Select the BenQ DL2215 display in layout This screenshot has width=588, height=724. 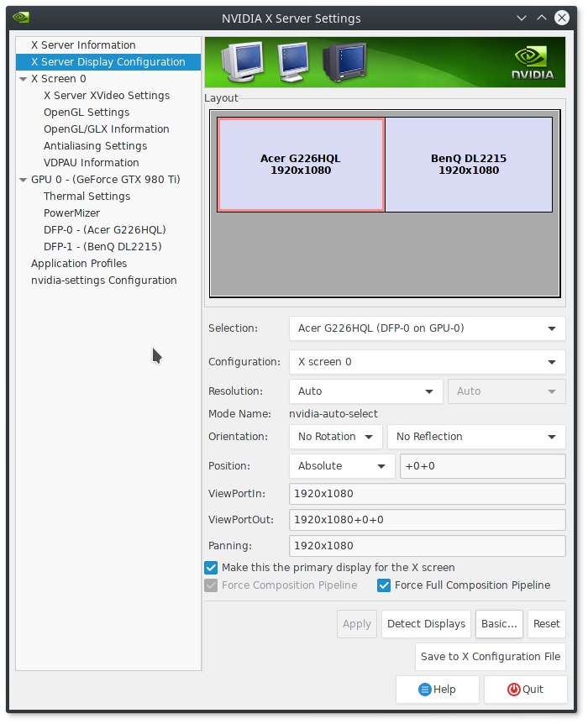coord(469,165)
